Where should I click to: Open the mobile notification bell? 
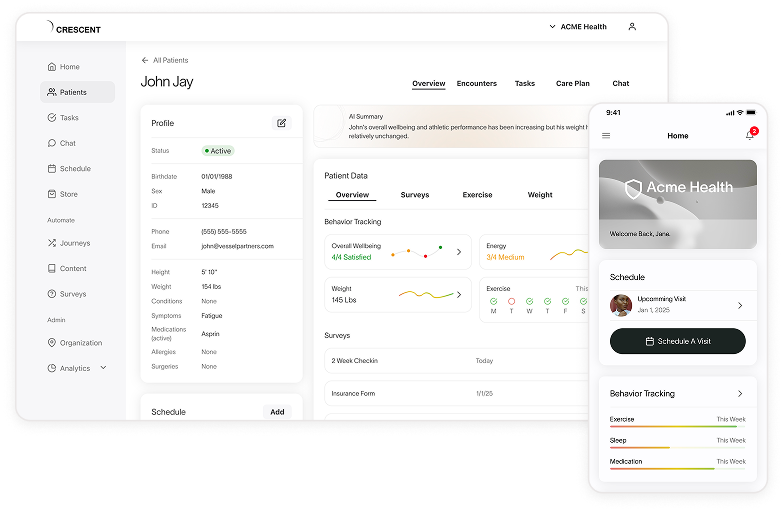[749, 135]
